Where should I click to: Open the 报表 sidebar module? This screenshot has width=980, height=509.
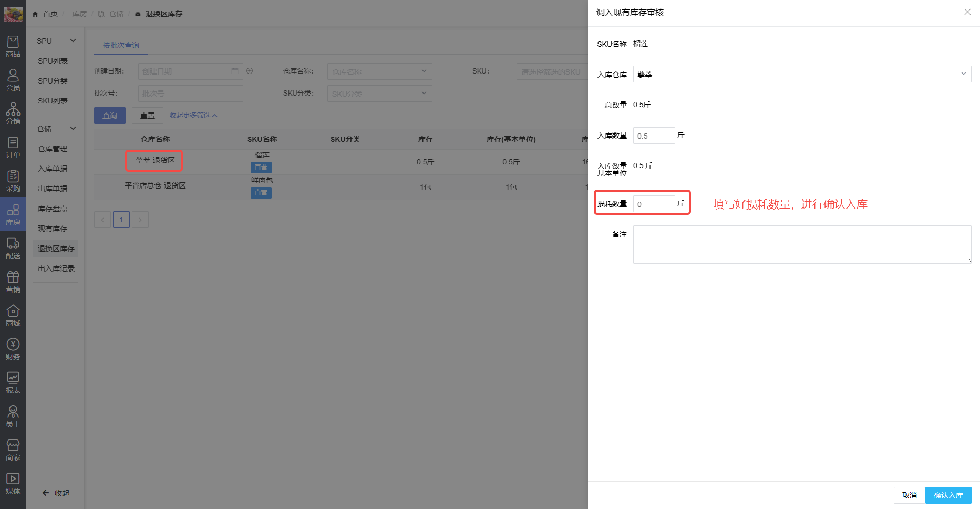coord(13,383)
